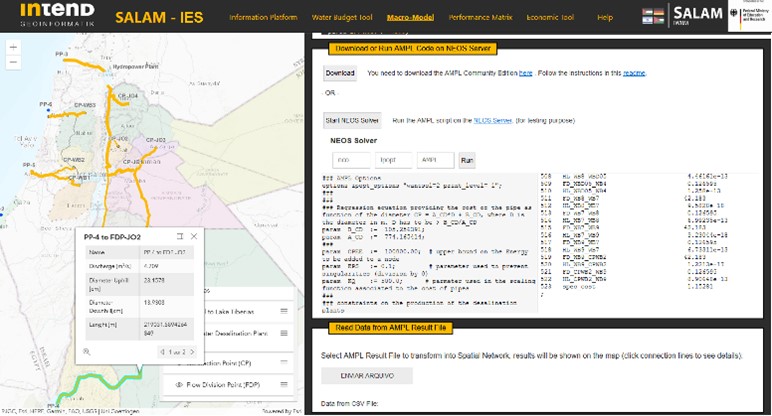Screen dimensions: 772x416
Task: Open the Performance Matrix menu item
Action: [481, 17]
